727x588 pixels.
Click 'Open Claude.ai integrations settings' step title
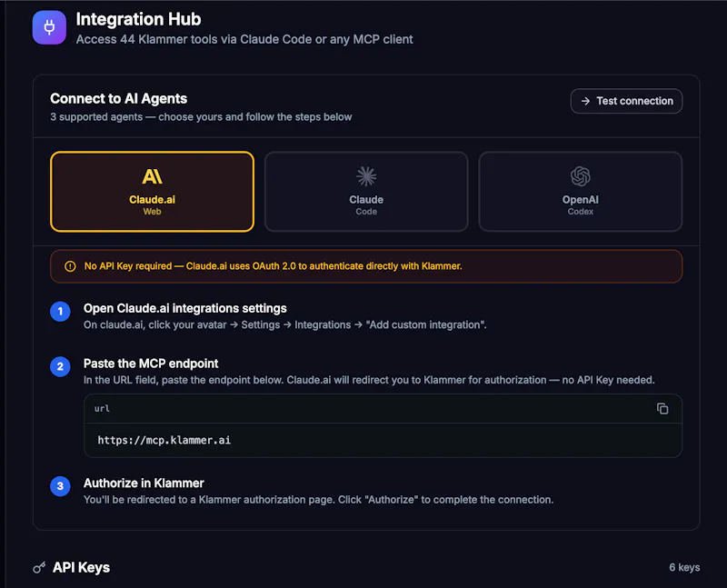point(185,308)
